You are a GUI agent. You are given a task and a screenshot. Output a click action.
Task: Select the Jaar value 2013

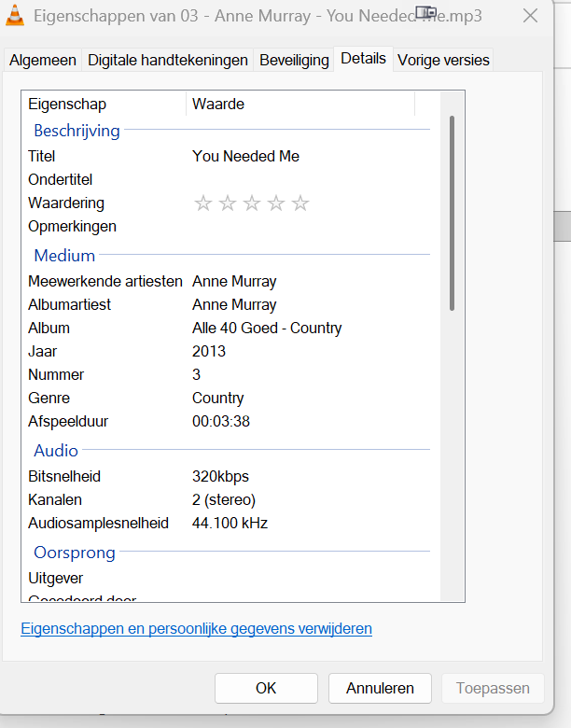tap(209, 352)
